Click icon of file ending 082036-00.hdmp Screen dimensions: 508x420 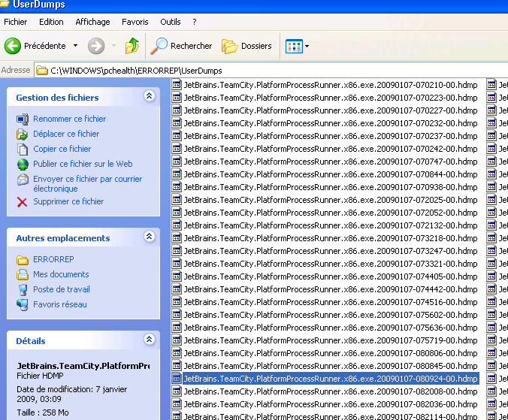pos(177,404)
